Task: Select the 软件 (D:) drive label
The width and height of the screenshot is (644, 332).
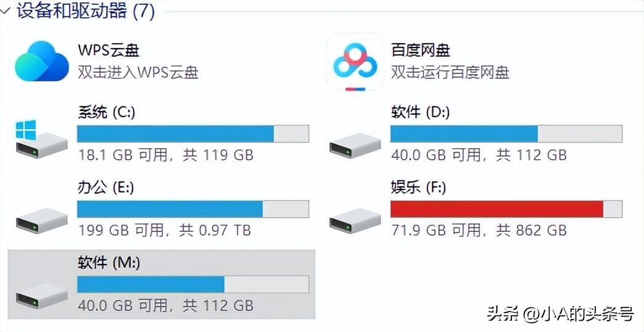Action: [x=419, y=112]
